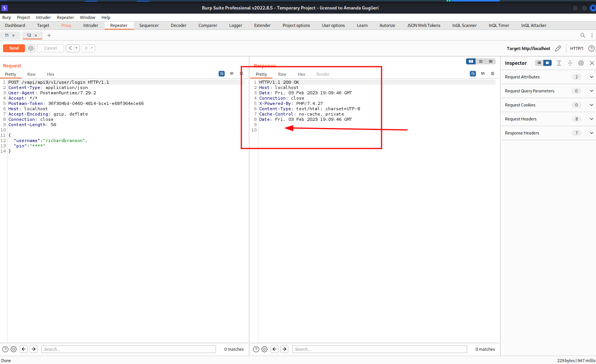This screenshot has width=596, height=364.
Task: Add a new Repeater tab
Action: tap(49, 35)
